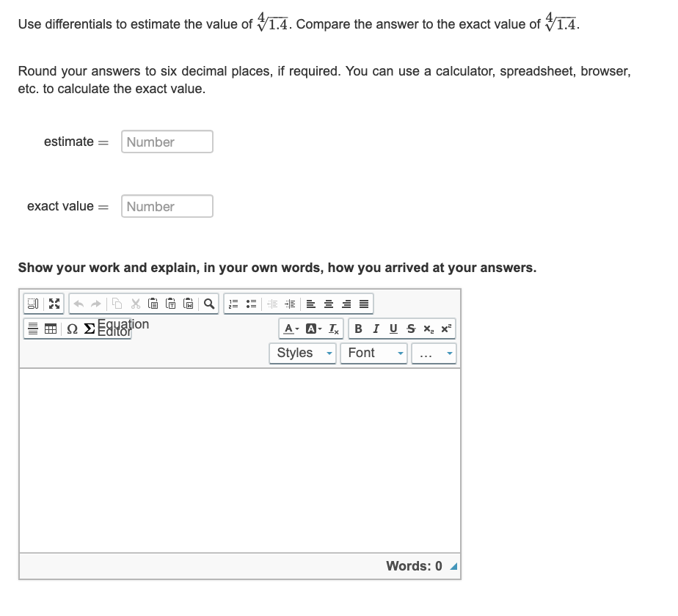Expand the overflow '...' dropdown menu
This screenshot has width=678, height=616.
(x=434, y=353)
